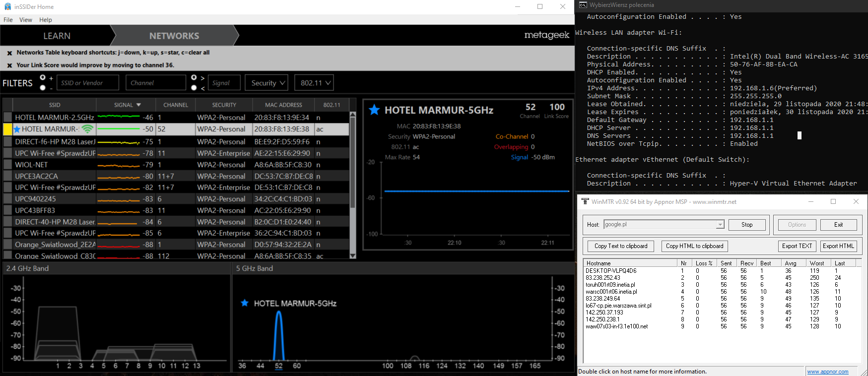Click the networks table scrollbar up arrow
Screen dimensions: 868x376
(353, 115)
